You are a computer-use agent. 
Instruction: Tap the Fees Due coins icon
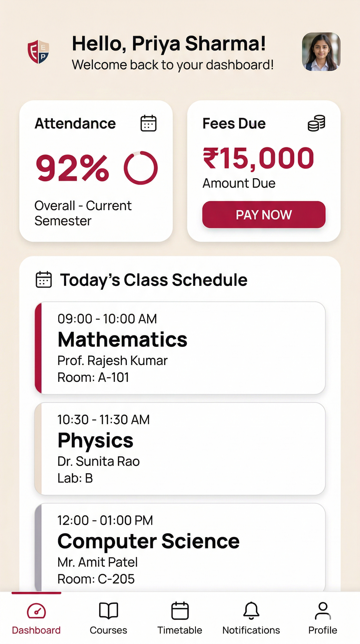(x=316, y=123)
